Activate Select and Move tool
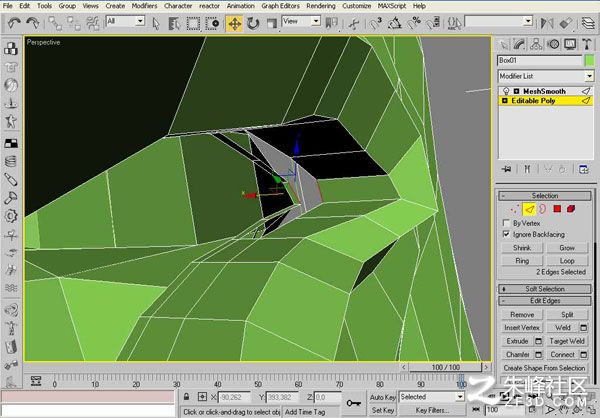 point(234,24)
